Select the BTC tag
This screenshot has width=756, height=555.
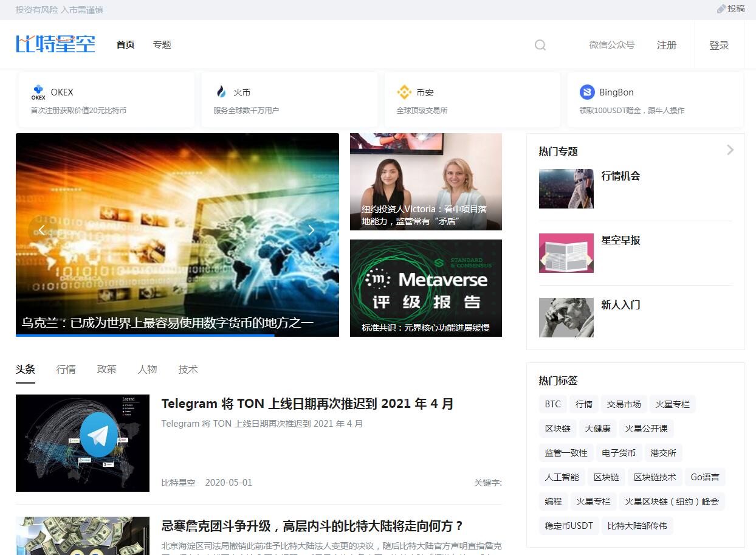click(553, 404)
